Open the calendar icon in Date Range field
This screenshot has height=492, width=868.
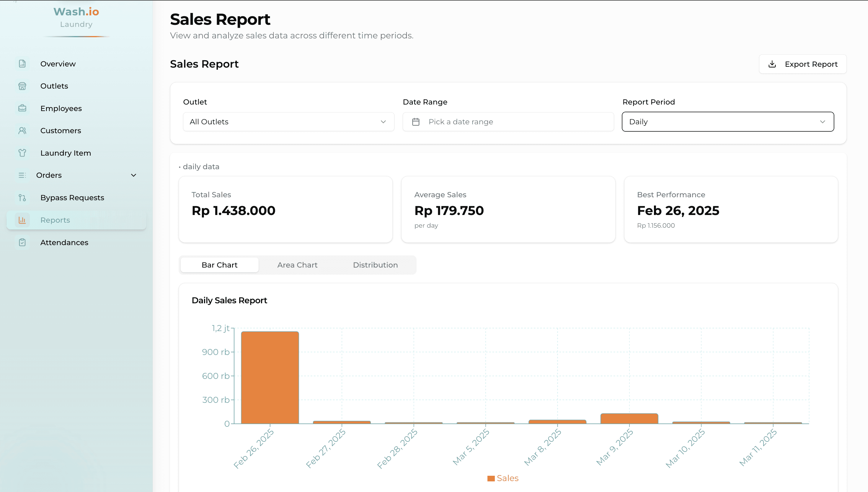416,122
